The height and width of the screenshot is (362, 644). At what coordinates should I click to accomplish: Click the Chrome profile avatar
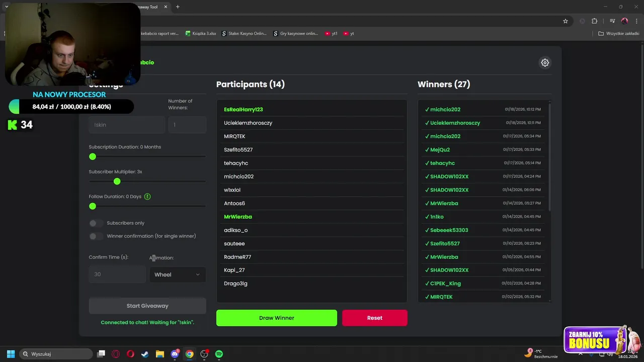[624, 21]
